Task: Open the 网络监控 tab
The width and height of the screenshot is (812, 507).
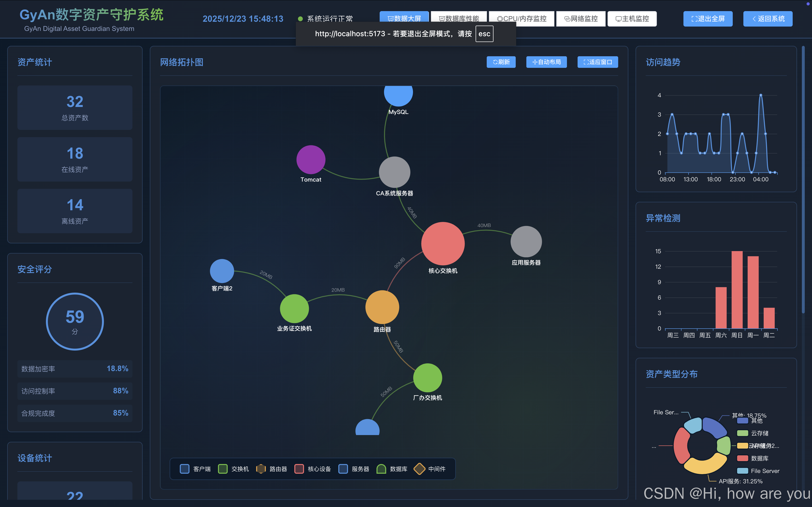Action: pos(581,19)
